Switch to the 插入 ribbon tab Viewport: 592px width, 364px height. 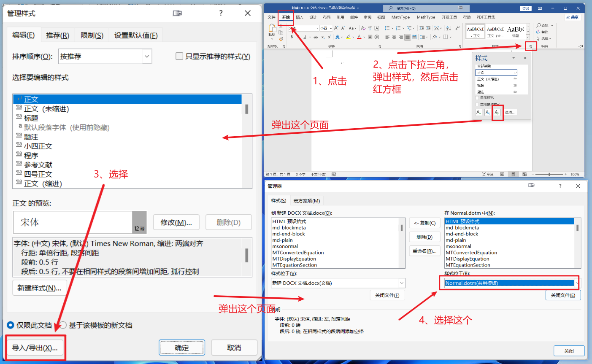tap(300, 17)
